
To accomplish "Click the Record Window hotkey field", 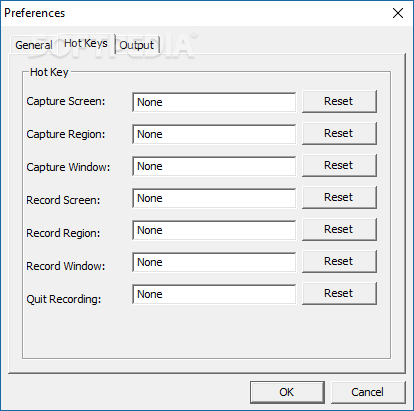I will click(x=214, y=262).
